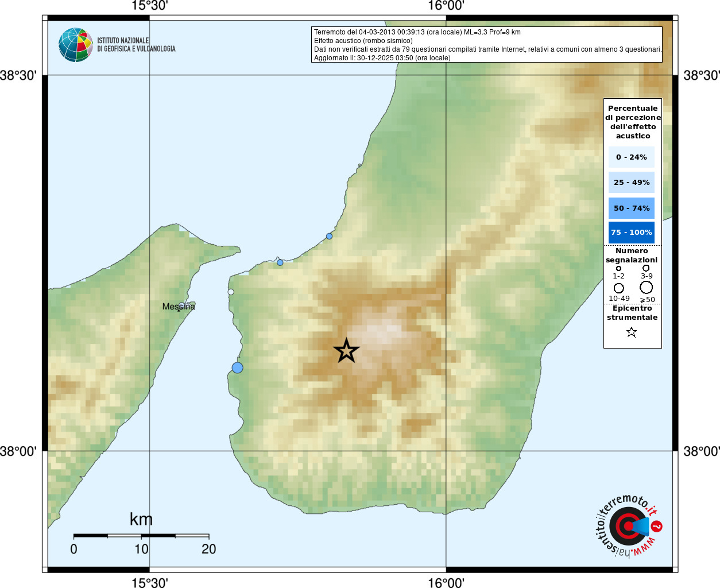Click the Messina city label
The width and height of the screenshot is (720, 588).
pos(179,307)
